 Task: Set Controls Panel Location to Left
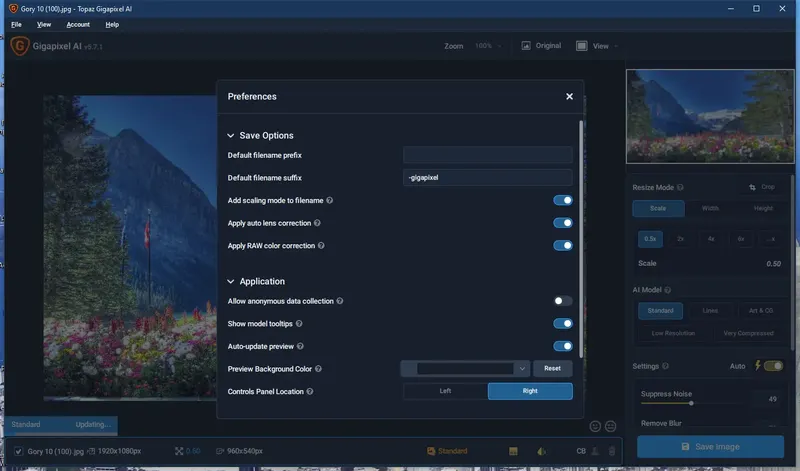pyautogui.click(x=445, y=391)
